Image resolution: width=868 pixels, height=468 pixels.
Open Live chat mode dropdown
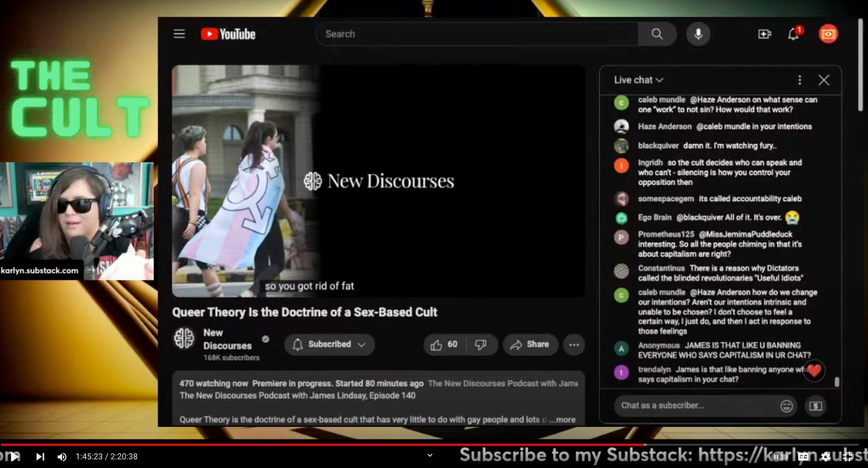coord(639,80)
